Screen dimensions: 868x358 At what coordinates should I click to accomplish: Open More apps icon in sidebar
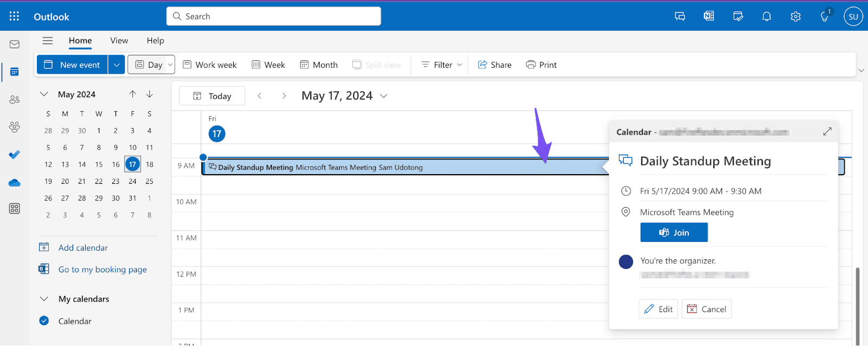15,209
